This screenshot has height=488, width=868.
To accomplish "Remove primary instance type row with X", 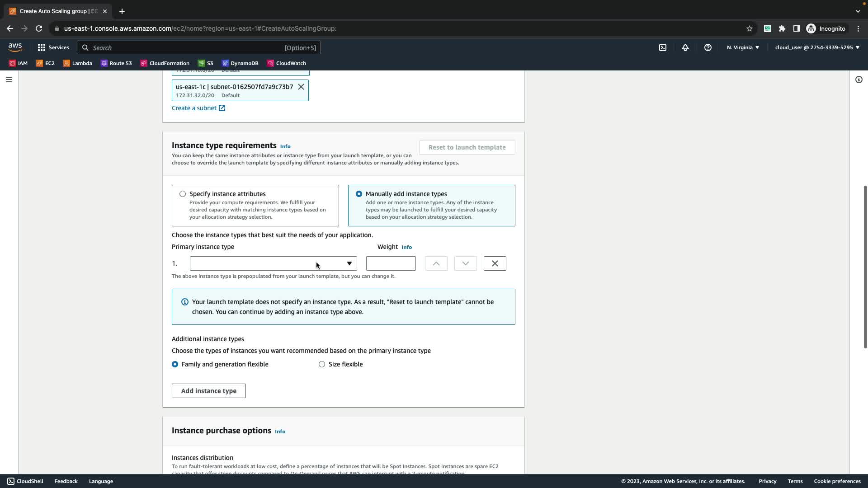I will pyautogui.click(x=495, y=263).
